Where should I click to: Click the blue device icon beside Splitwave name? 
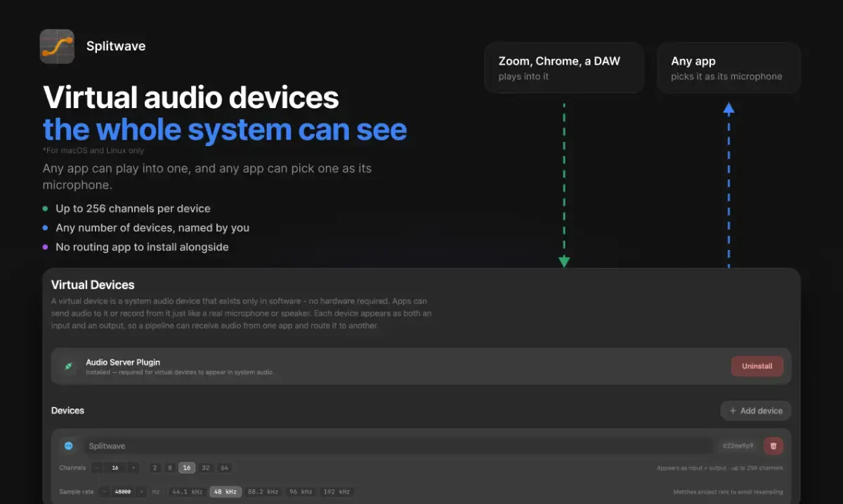pos(68,446)
